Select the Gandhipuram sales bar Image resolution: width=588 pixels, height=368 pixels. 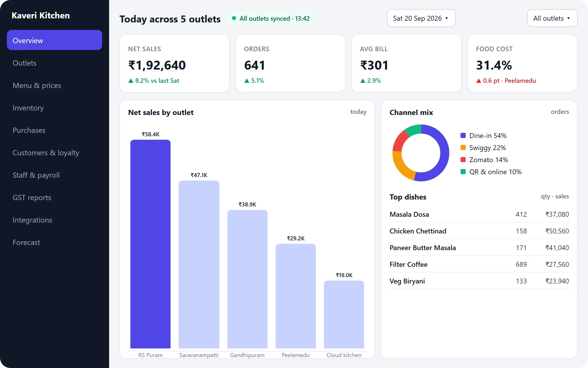[247, 279]
